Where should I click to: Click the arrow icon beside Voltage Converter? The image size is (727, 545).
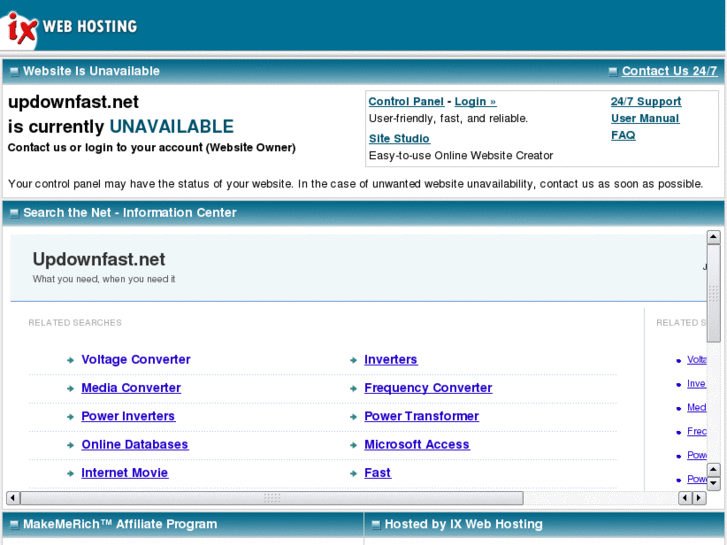point(70,360)
